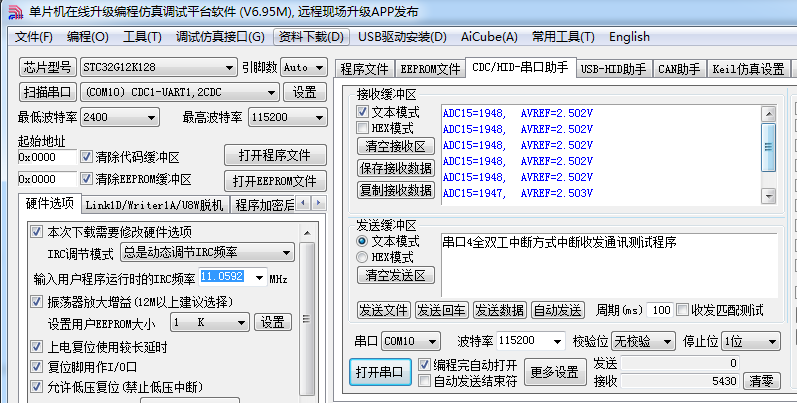
Task: Click 发送文件 button
Action: [x=383, y=310]
